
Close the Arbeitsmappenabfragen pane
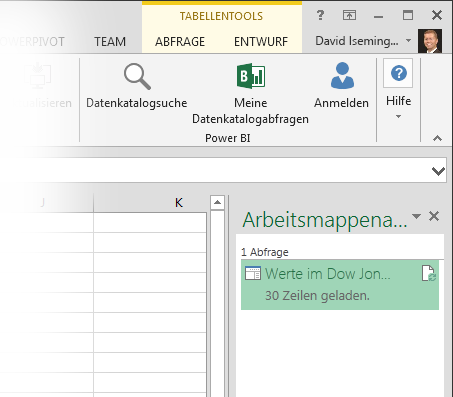tap(434, 216)
